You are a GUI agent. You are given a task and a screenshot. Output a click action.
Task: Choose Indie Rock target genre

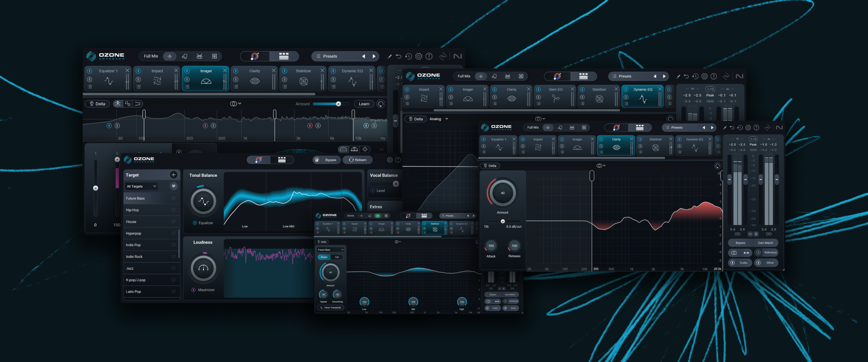pyautogui.click(x=134, y=256)
